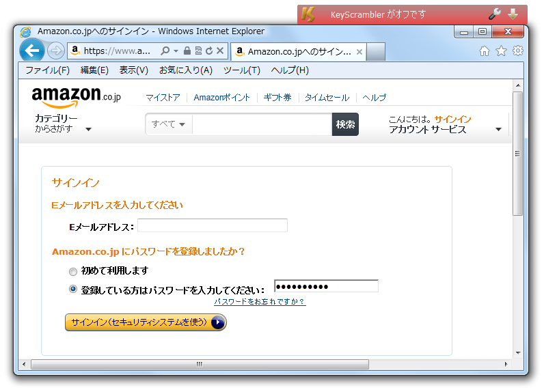Refresh the page with reload icon

pyautogui.click(x=209, y=51)
